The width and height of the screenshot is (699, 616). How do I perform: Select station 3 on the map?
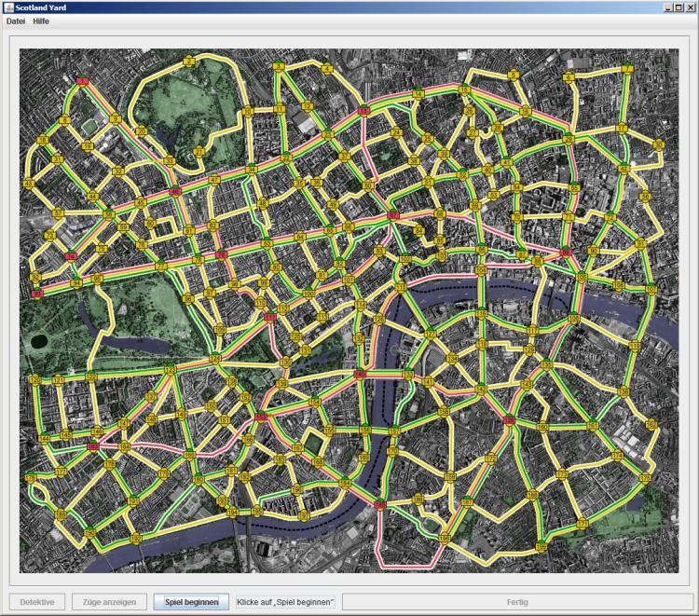point(279,65)
